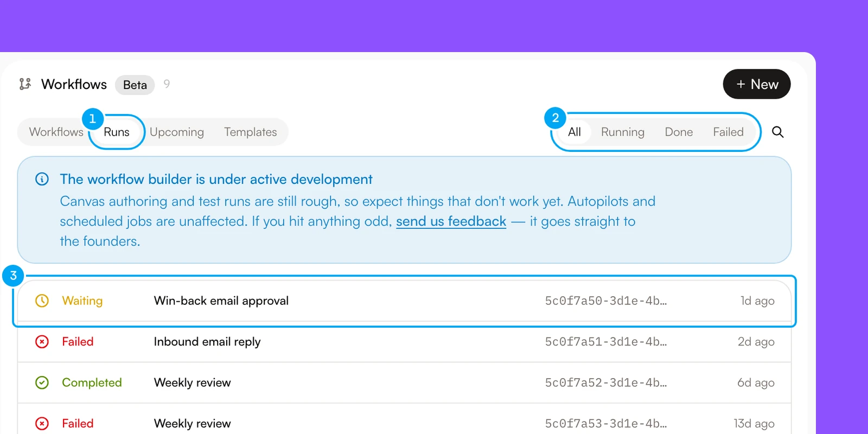This screenshot has height=434, width=868.
Task: Click the 1d ago timestamp
Action: pos(757,301)
